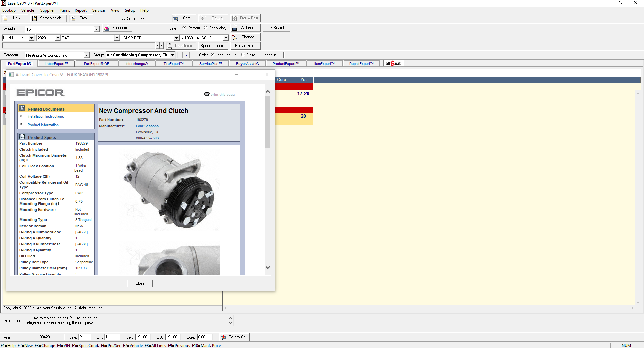Select Primary lines radio button

(184, 28)
